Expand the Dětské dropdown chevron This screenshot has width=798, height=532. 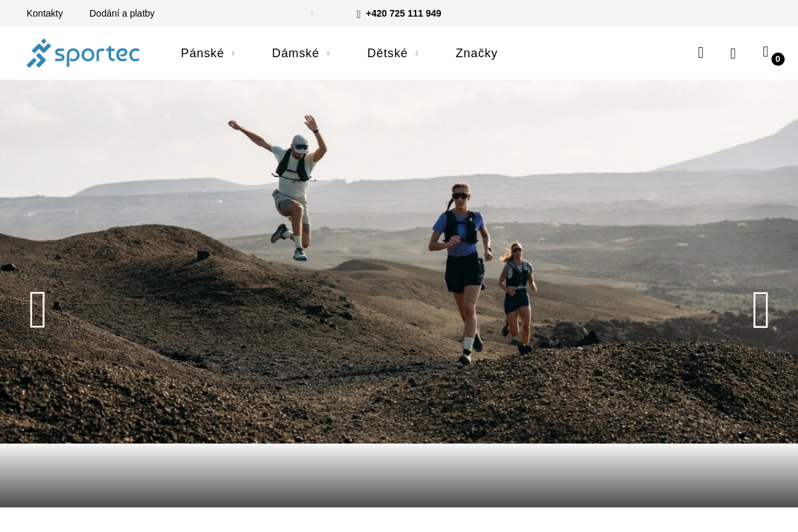tap(417, 53)
